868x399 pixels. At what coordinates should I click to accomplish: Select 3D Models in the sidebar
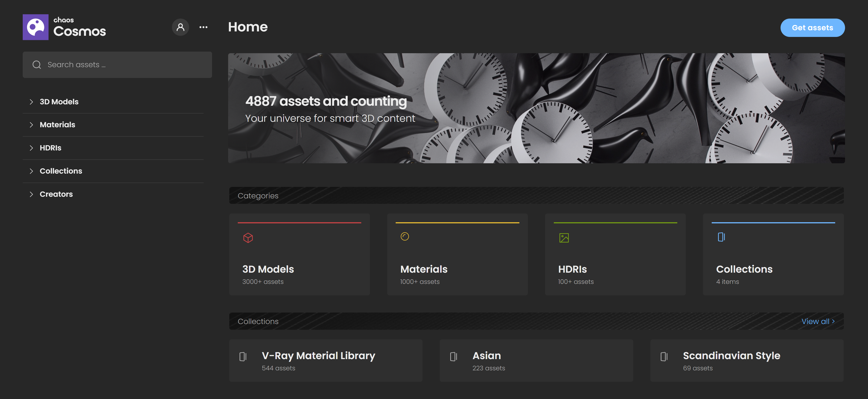[x=59, y=102]
